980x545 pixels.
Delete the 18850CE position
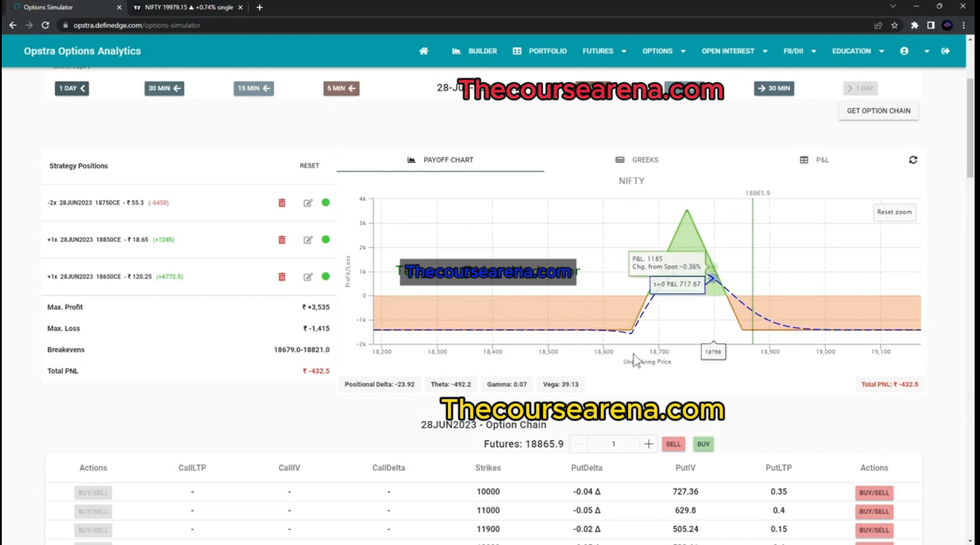tap(282, 240)
